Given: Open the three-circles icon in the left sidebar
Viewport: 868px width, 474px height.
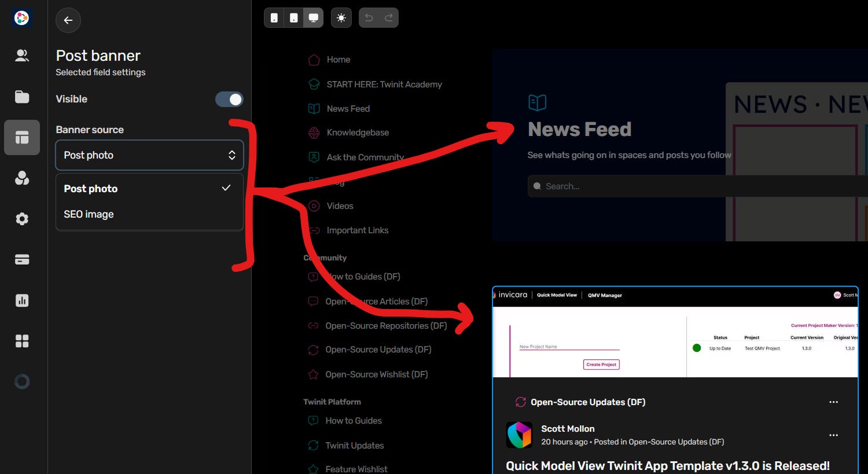Looking at the screenshot, I should click(22, 178).
